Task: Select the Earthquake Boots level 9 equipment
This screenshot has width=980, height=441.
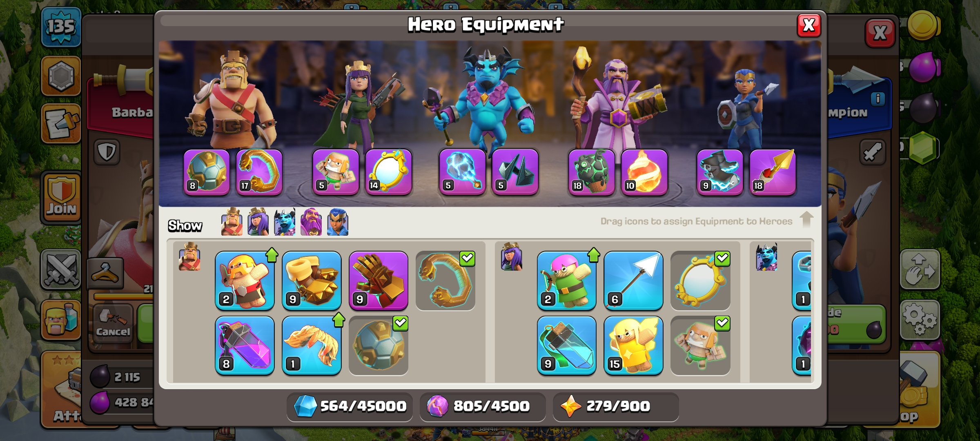Action: pyautogui.click(x=312, y=281)
